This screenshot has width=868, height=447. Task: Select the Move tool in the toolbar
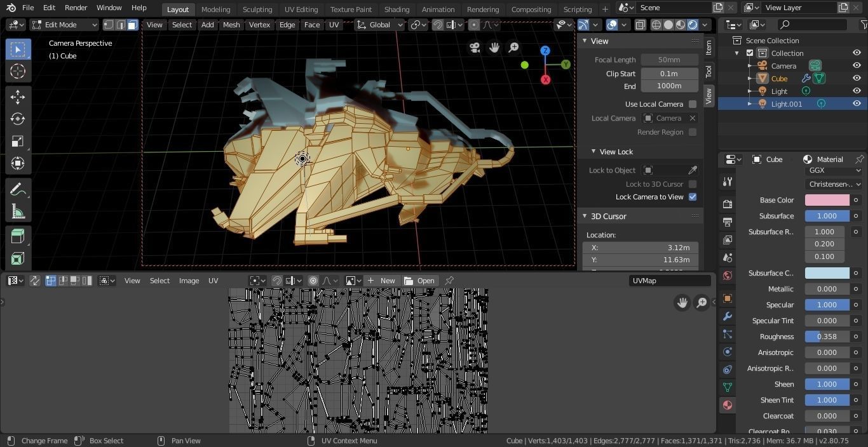click(18, 97)
